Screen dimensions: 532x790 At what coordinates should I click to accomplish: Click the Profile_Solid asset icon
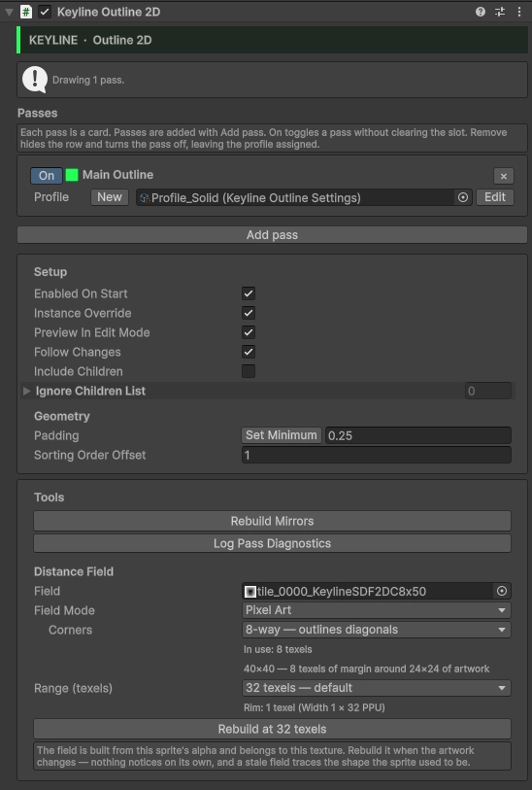click(x=145, y=198)
